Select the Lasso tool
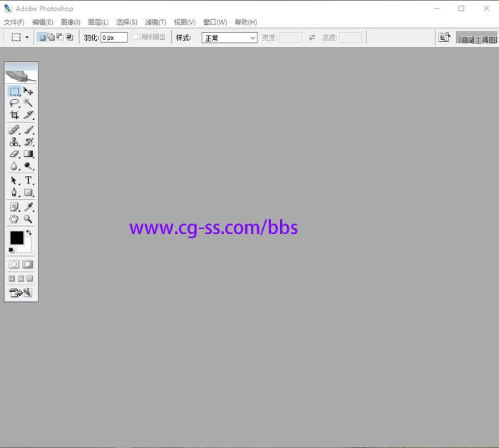The image size is (499, 448). 14,103
